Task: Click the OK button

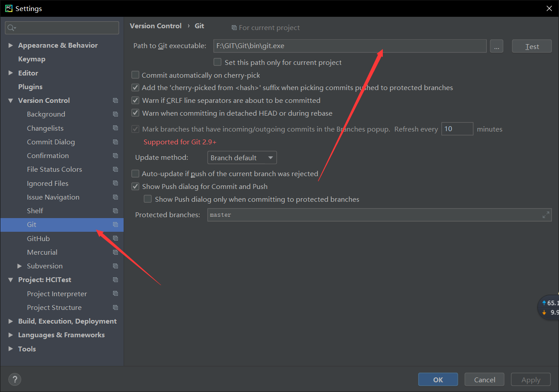Action: pos(438,380)
